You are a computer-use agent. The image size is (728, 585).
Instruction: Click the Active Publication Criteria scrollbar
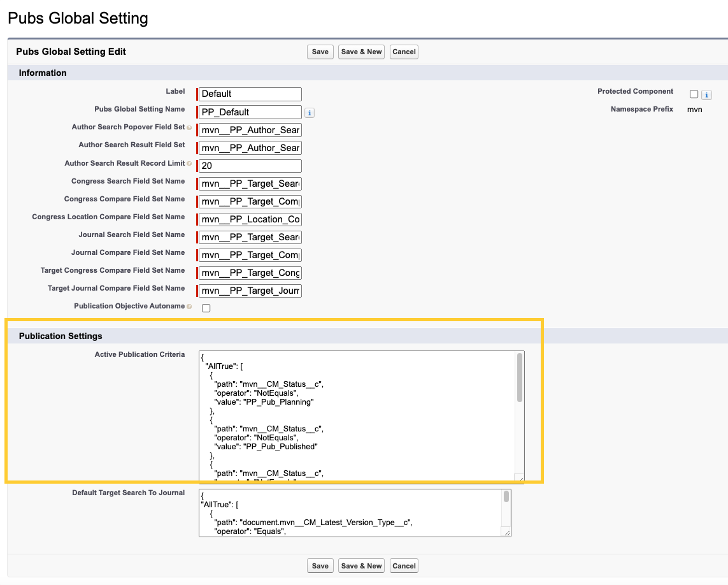pyautogui.click(x=520, y=378)
